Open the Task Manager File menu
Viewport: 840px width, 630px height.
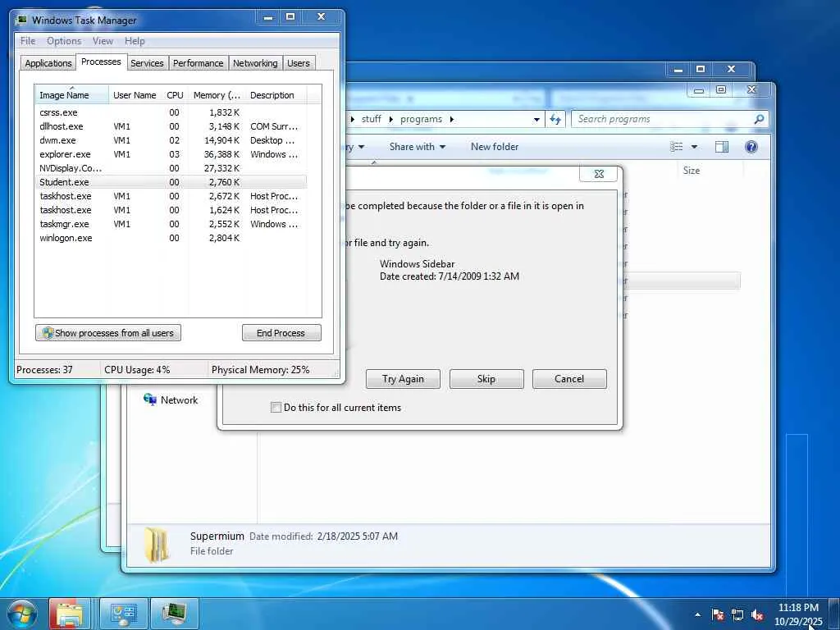pos(28,41)
